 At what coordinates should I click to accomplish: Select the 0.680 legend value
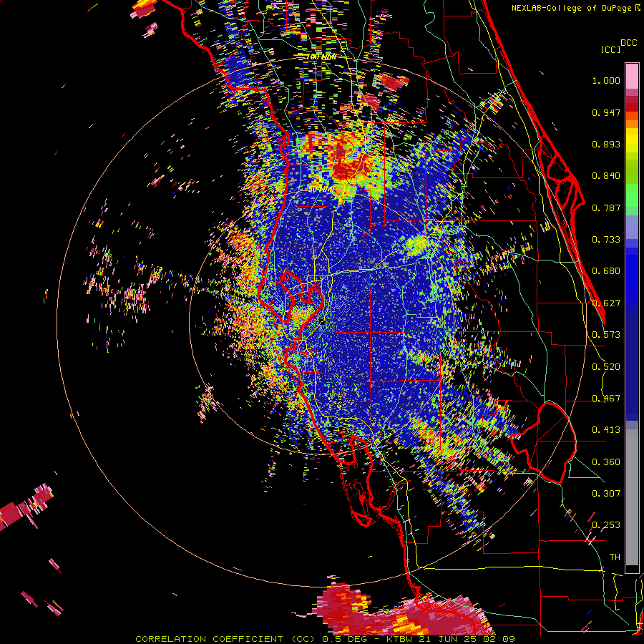606,271
